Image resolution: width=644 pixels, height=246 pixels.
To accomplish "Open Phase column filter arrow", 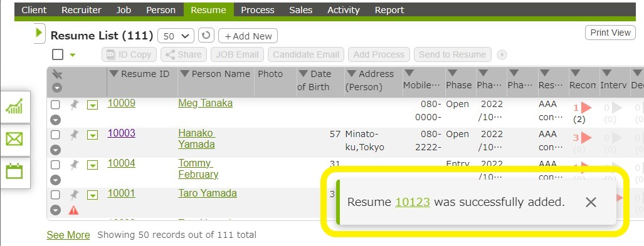I will pos(453,73).
